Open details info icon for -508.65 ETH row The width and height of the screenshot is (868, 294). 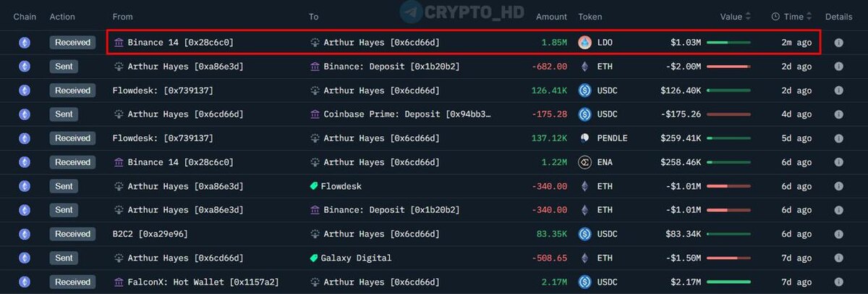(838, 258)
